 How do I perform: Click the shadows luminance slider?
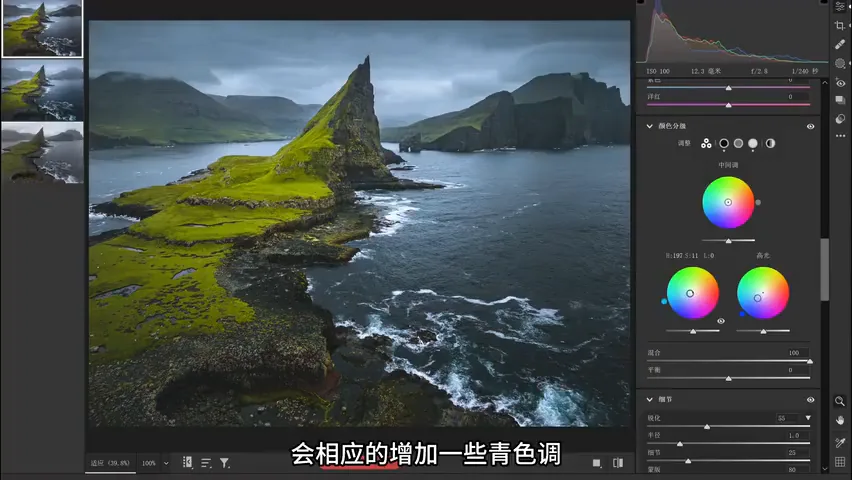[693, 331]
